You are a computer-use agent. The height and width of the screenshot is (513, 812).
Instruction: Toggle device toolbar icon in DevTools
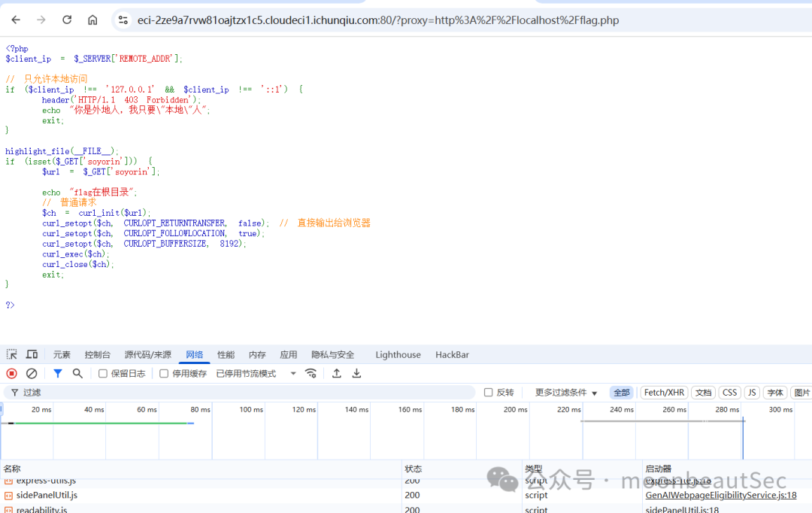tap(32, 354)
